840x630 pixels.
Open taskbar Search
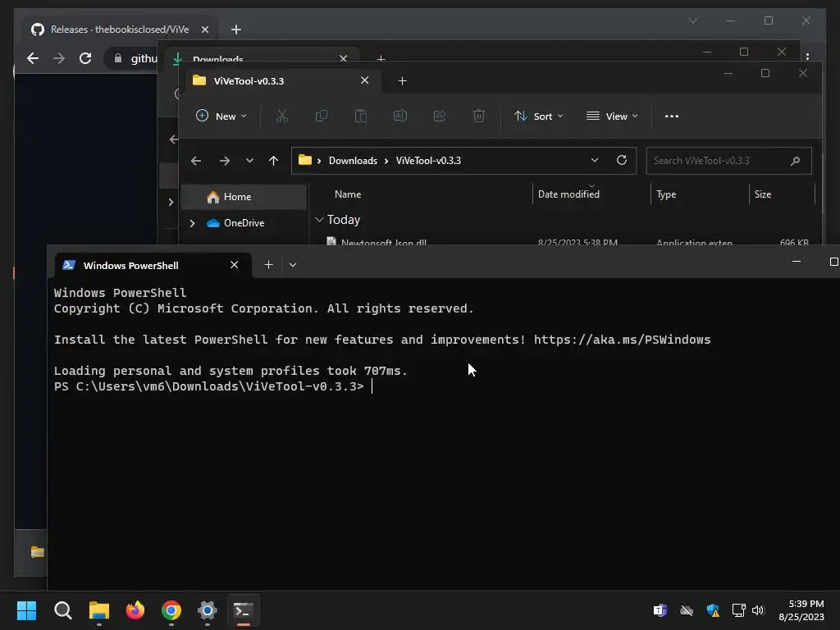click(62, 610)
